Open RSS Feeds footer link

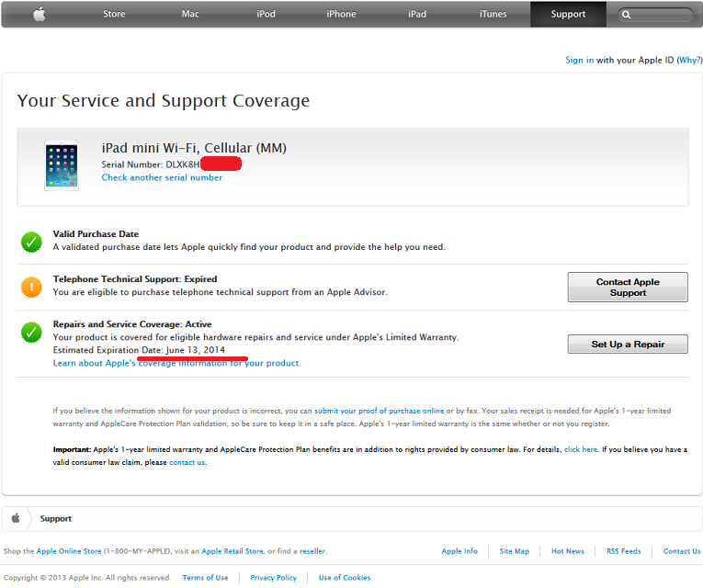pyautogui.click(x=624, y=551)
